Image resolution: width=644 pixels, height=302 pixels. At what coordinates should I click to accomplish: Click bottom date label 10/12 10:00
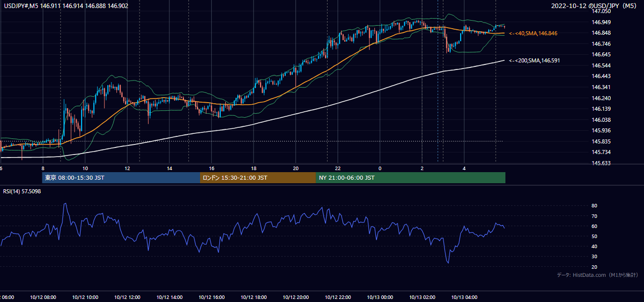(x=85, y=297)
